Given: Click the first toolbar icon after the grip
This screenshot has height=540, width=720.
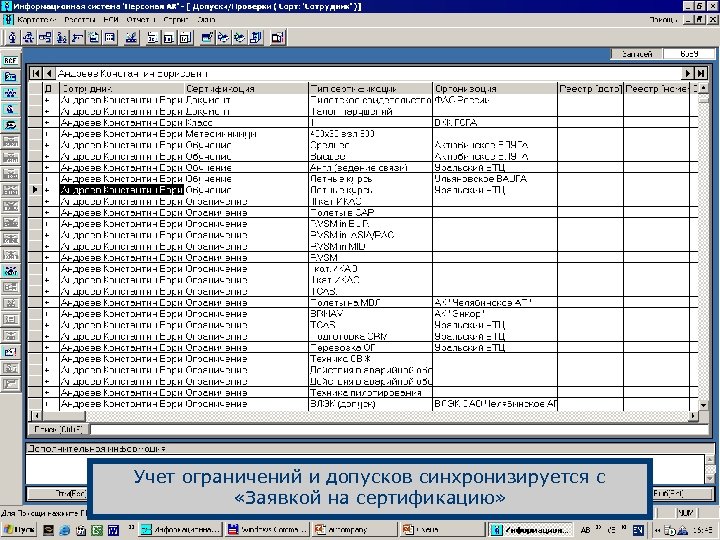Looking at the screenshot, I should click(12, 38).
